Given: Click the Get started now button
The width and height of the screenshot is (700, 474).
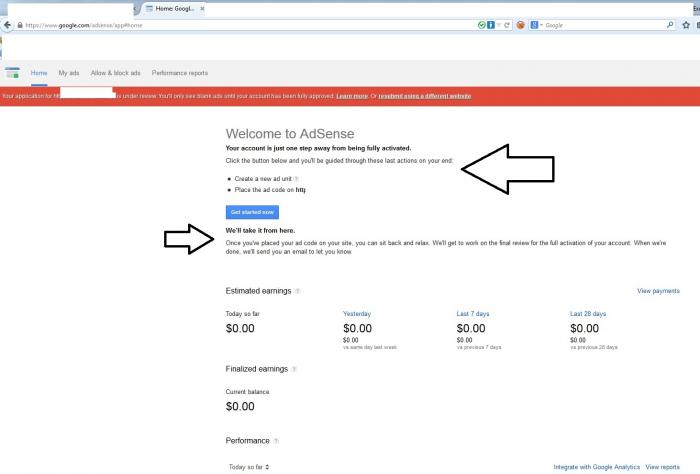Looking at the screenshot, I should 252,212.
